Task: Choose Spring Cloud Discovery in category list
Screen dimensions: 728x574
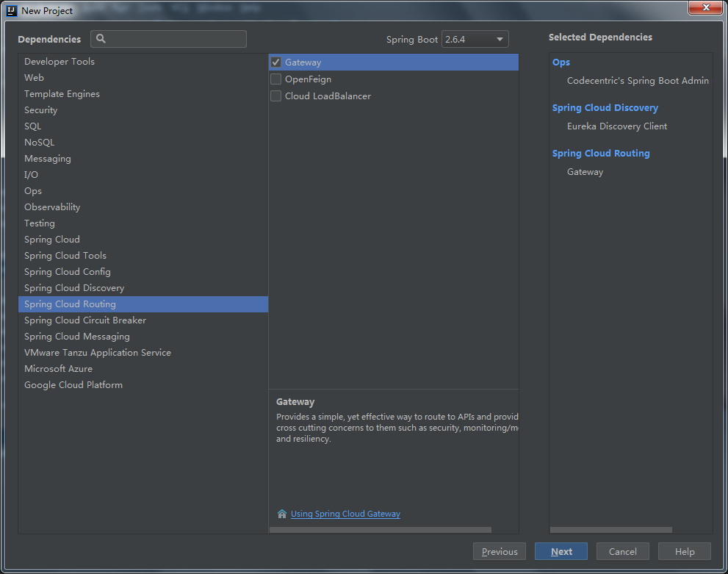Action: [x=143, y=288]
